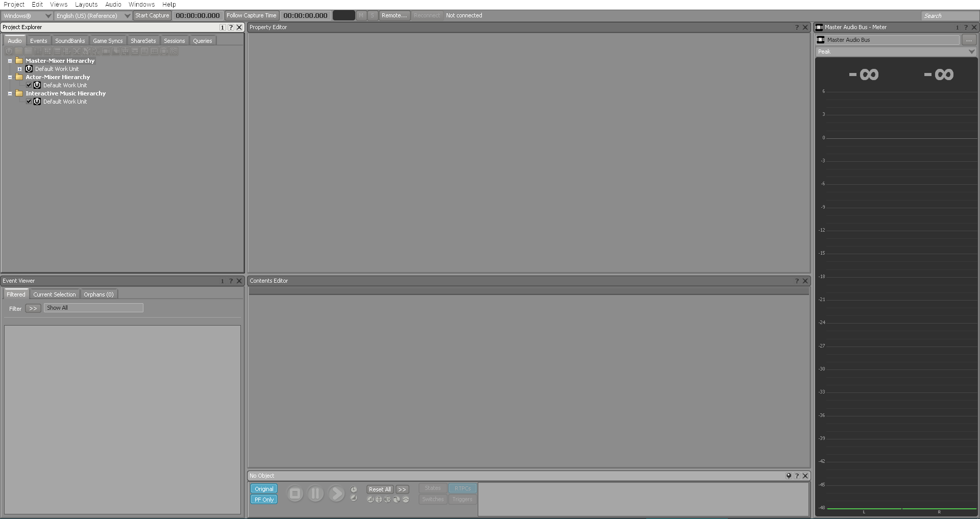Click the Stop transport control

[295, 493]
